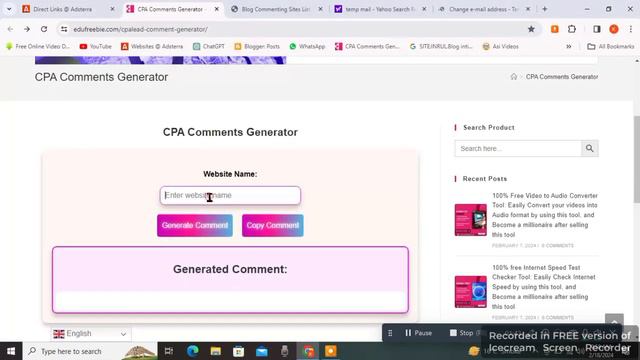Open Internet Speed Test Checker thumbnail
640x360 pixels.
click(x=471, y=292)
